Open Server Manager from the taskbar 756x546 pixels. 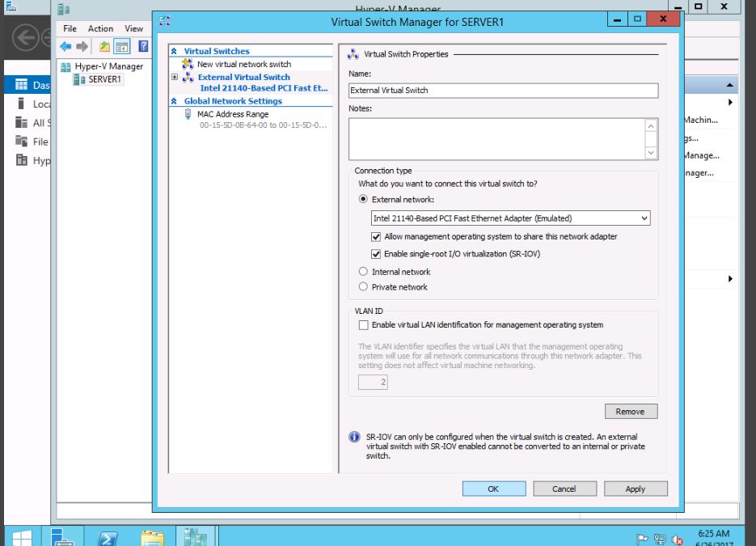(62, 536)
